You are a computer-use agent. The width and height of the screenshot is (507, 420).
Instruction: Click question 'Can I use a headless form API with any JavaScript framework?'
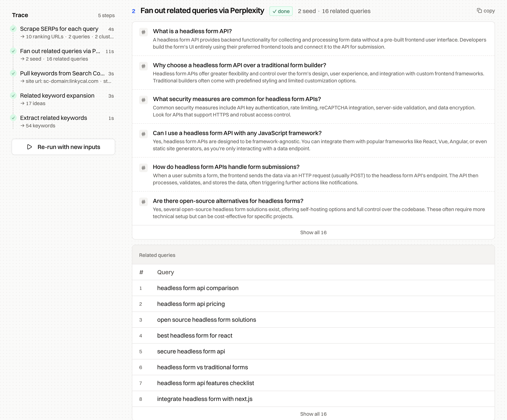(237, 133)
